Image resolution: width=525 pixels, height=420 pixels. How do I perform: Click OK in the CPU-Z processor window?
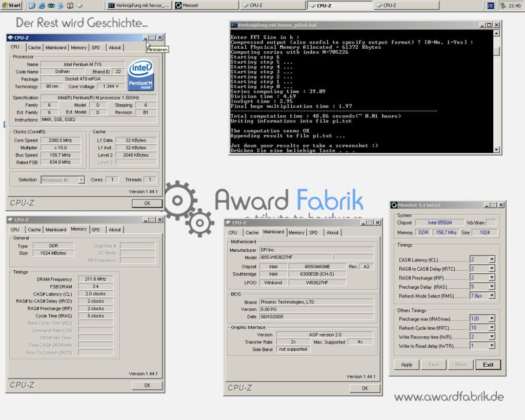click(147, 203)
